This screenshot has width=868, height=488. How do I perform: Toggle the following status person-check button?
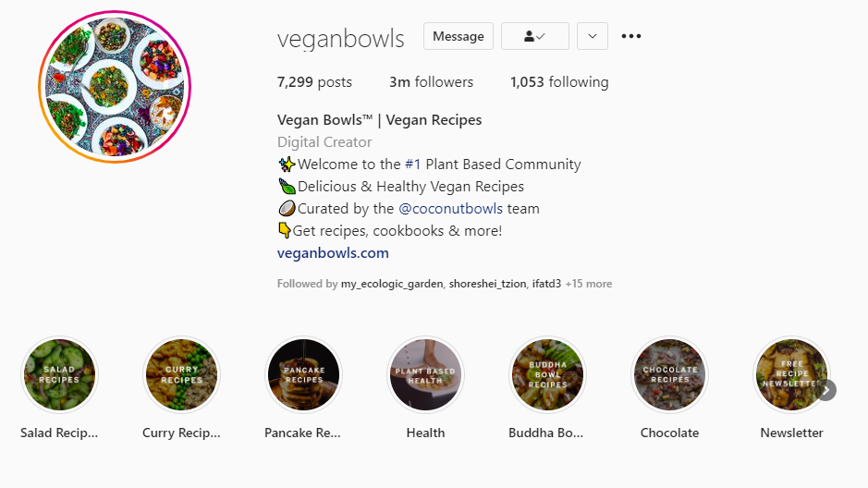pos(534,36)
